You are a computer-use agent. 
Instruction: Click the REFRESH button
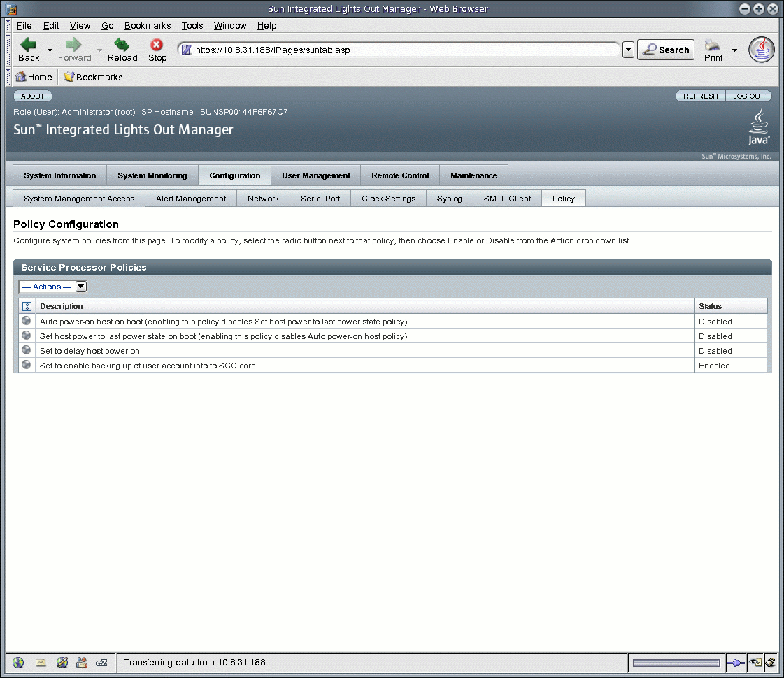pos(701,96)
